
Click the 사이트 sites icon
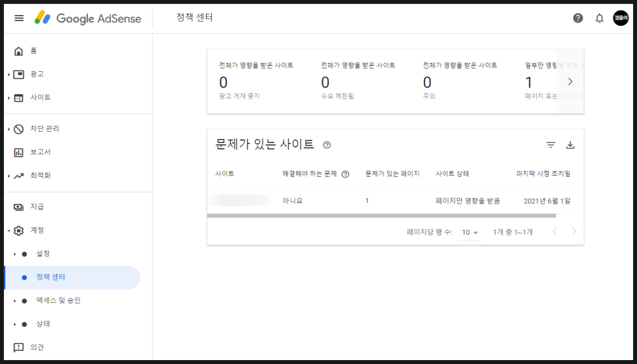point(18,98)
